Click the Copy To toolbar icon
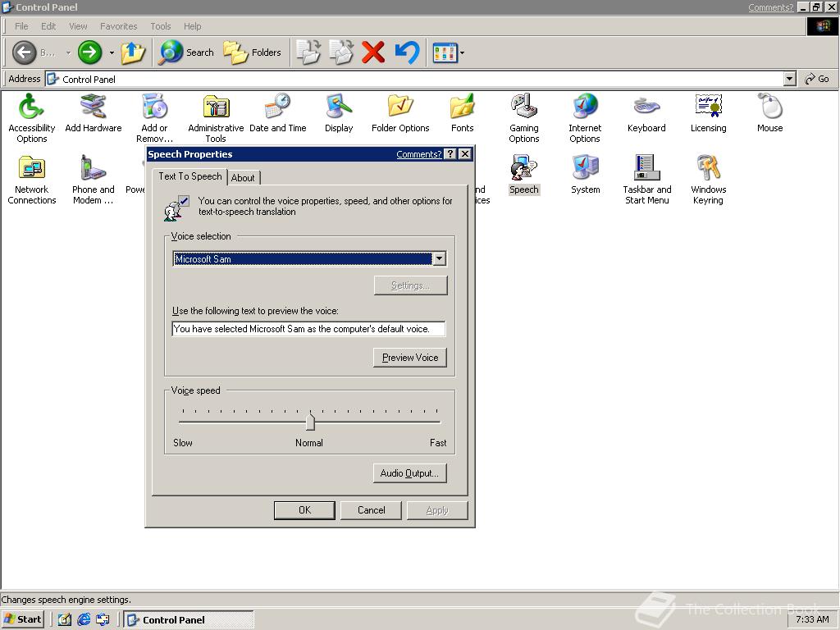 point(340,52)
